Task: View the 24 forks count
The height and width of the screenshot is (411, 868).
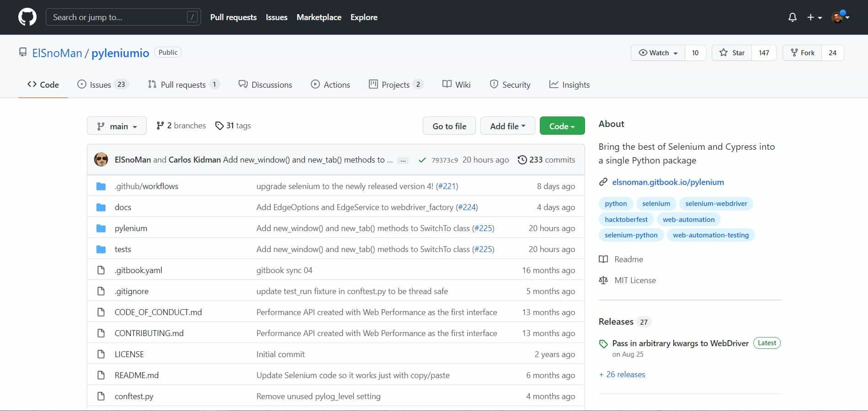Action: click(x=832, y=53)
